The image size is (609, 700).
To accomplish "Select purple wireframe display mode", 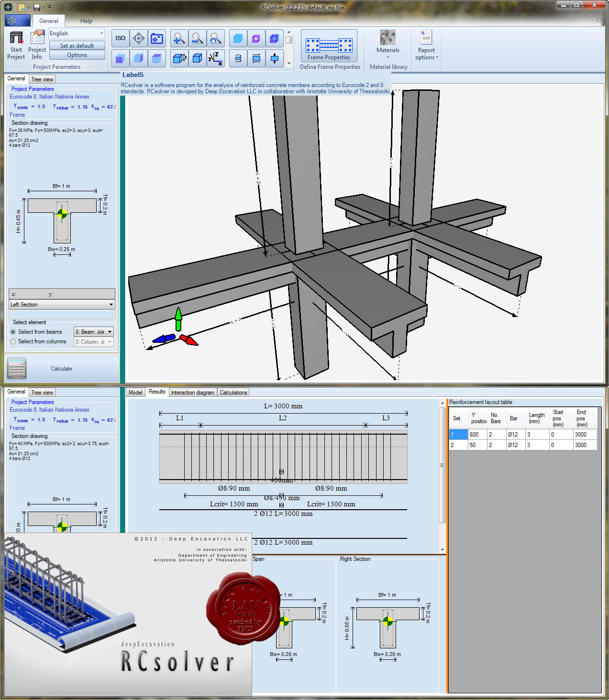I will point(256,38).
